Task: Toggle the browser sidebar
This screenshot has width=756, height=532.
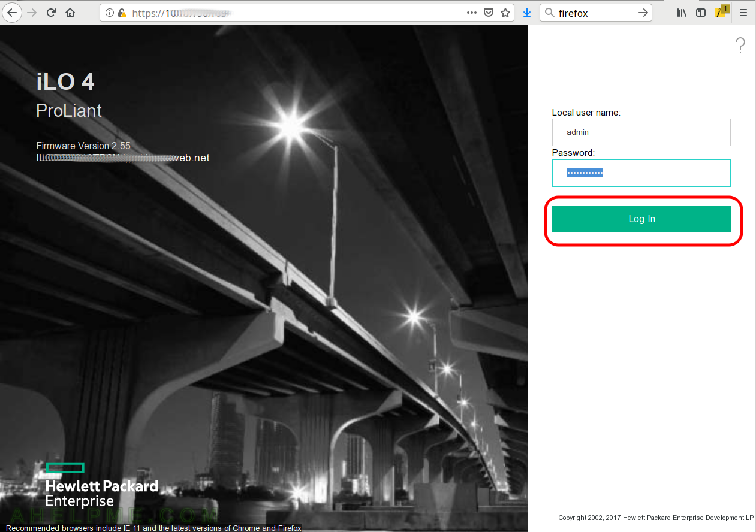Action: [x=700, y=13]
